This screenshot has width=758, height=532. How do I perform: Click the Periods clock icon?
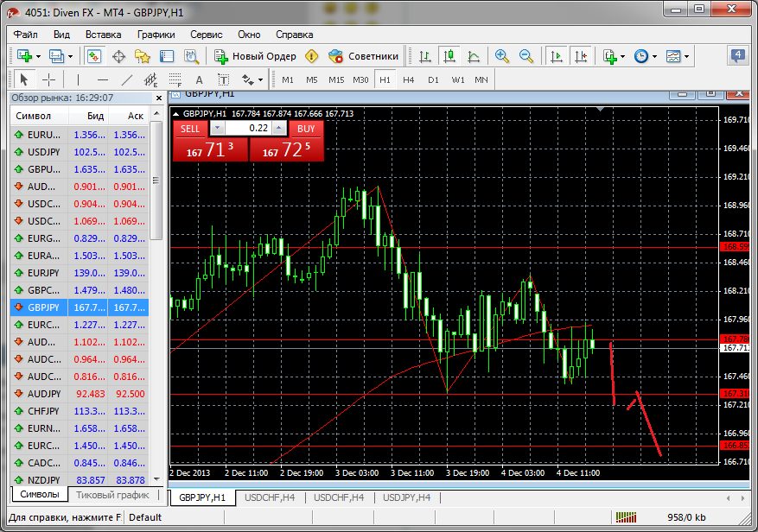click(x=641, y=56)
